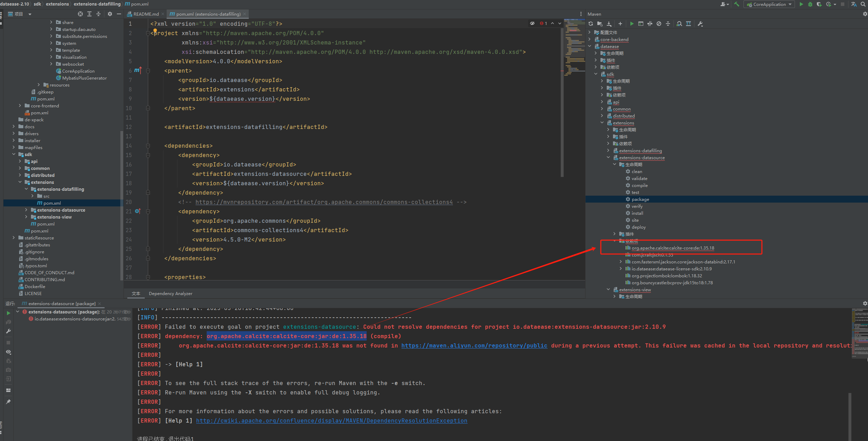Rerun Maven build in run panel
The width and height of the screenshot is (868, 441).
click(x=8, y=313)
